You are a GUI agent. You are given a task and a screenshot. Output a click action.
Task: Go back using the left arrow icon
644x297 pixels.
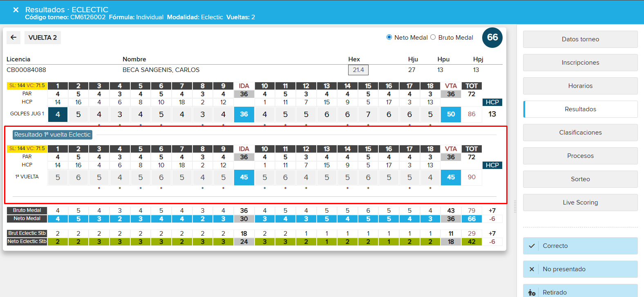[x=13, y=37]
